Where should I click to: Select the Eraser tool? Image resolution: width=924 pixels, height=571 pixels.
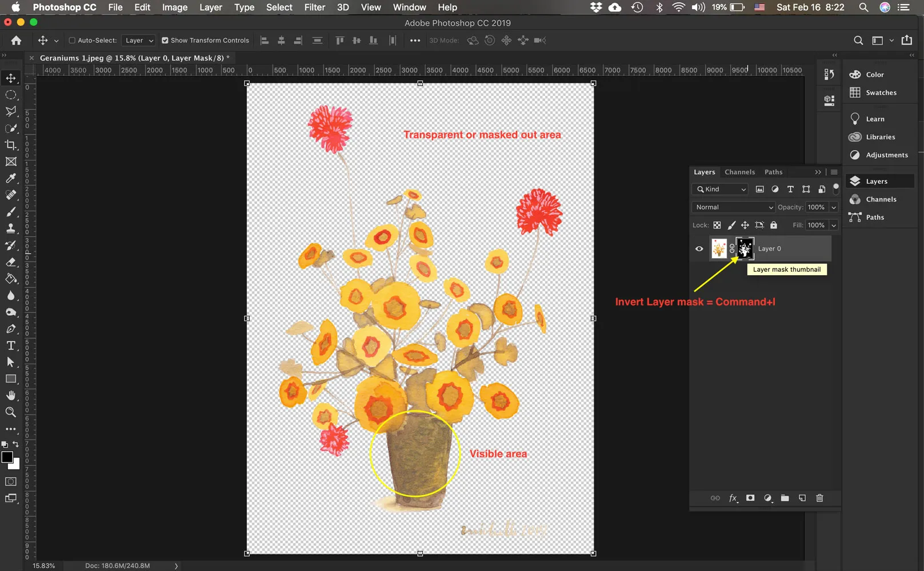click(x=11, y=262)
